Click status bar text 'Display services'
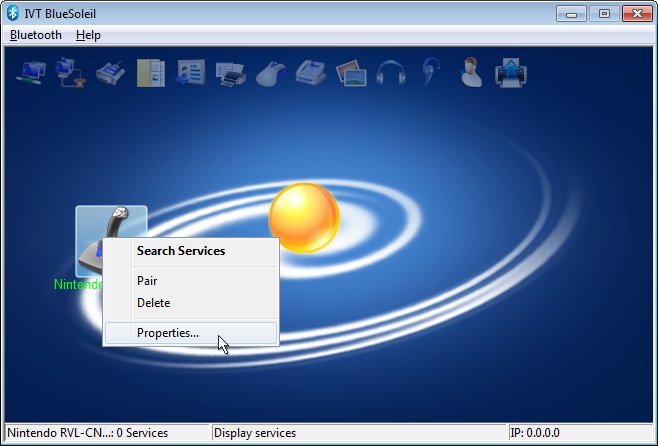Viewport: 658px width, 446px height. pyautogui.click(x=255, y=433)
